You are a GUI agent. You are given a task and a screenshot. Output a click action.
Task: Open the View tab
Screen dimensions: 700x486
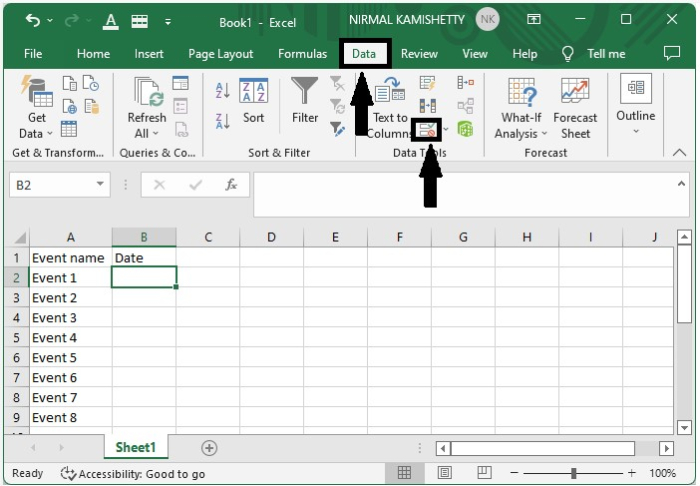tap(475, 54)
